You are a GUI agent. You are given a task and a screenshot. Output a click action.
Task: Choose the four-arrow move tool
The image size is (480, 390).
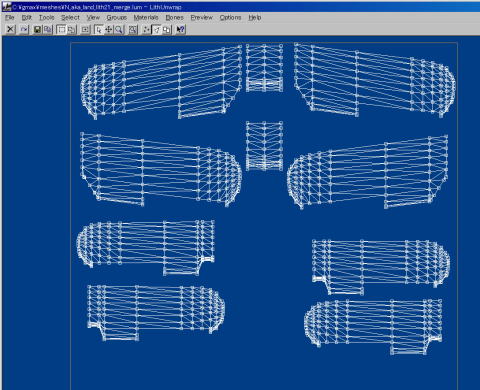tap(109, 30)
